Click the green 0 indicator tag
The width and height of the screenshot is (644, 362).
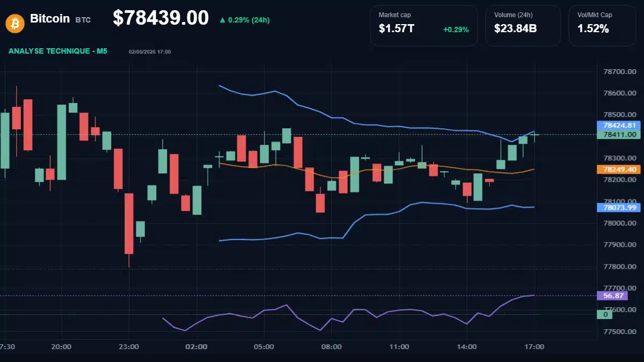[x=605, y=314]
